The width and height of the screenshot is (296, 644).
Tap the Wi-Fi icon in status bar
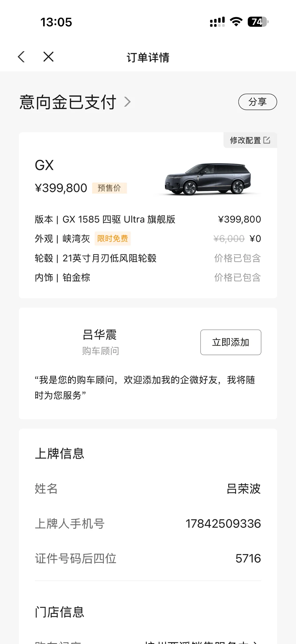point(236,22)
